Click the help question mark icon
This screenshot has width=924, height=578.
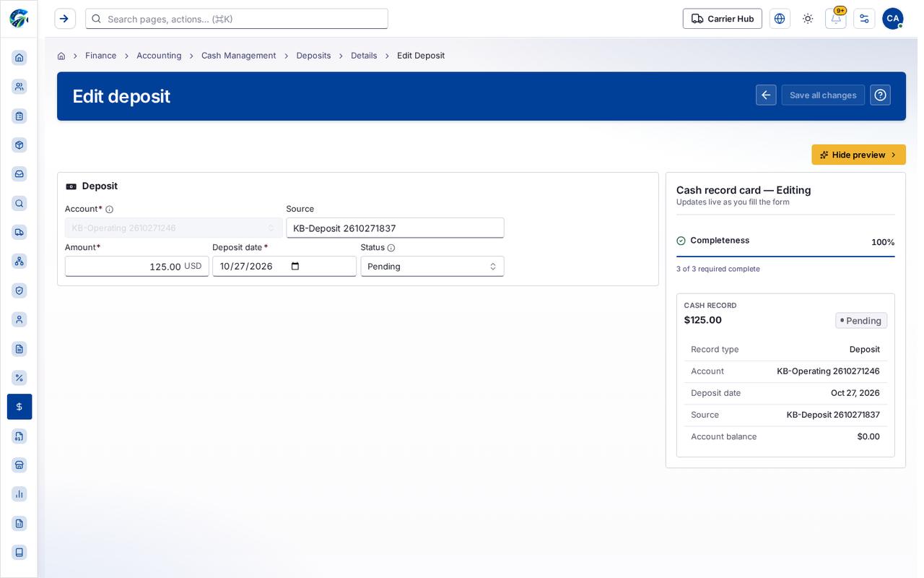pos(880,95)
